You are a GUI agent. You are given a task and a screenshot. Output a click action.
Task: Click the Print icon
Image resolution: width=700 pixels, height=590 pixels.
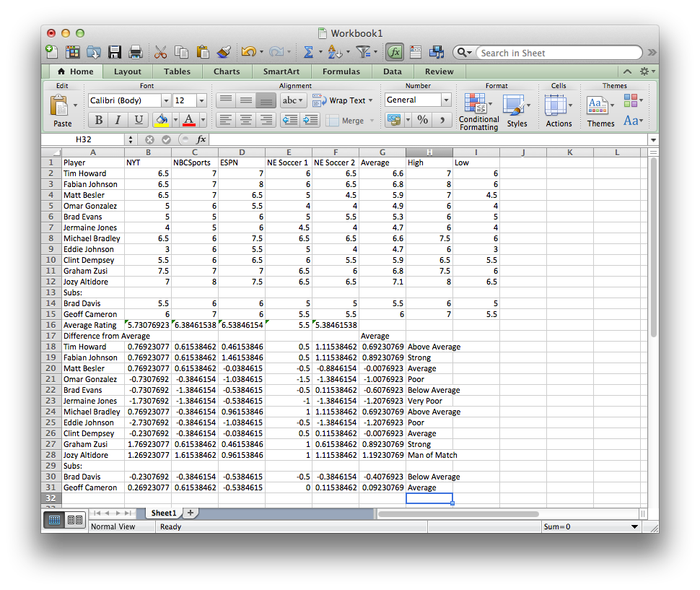(x=134, y=52)
